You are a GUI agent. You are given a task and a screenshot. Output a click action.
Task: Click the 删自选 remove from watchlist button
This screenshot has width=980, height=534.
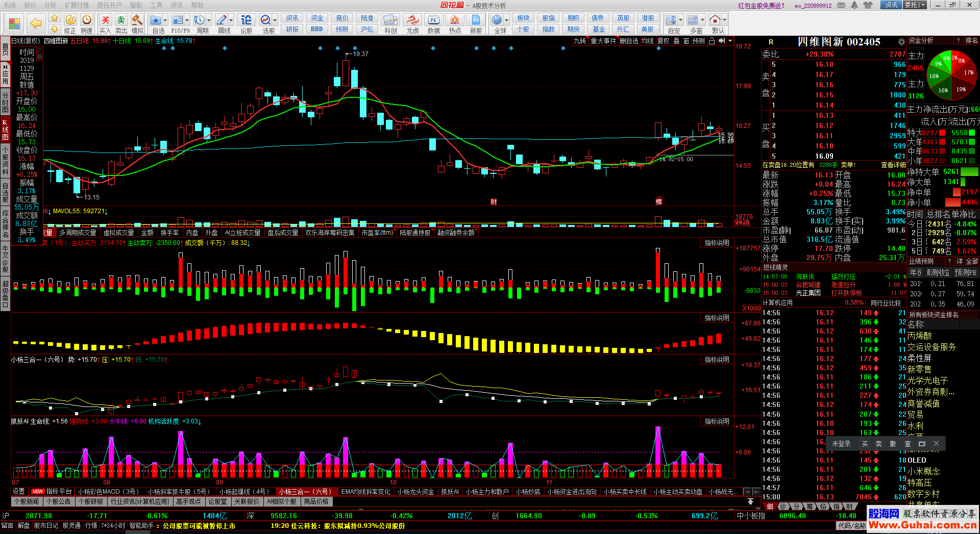pos(629,41)
